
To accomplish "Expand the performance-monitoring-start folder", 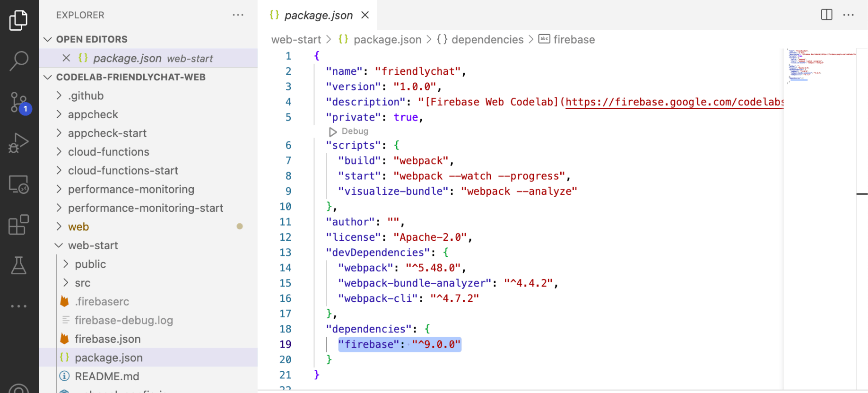I will [x=59, y=208].
